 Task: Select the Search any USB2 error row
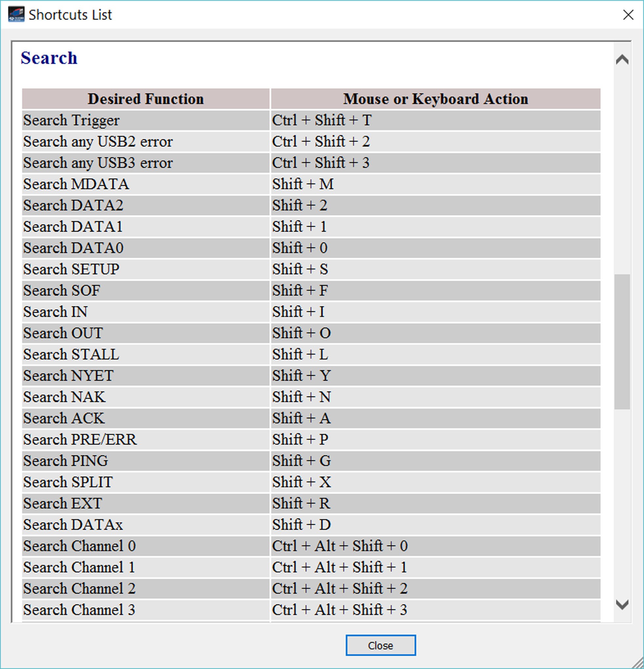[311, 142]
